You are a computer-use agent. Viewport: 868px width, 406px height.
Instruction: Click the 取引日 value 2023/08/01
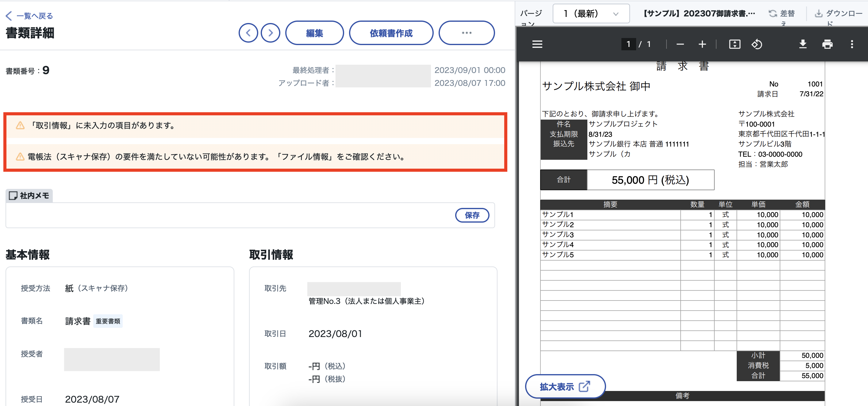point(335,334)
